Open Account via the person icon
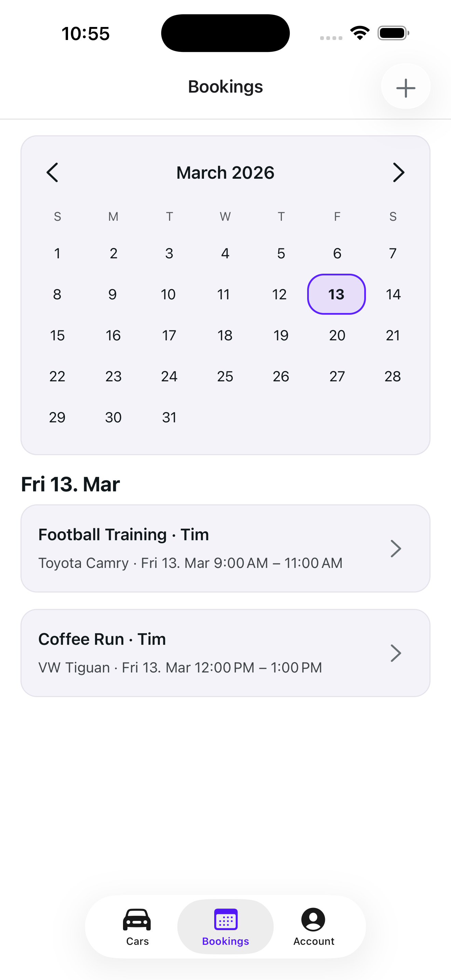This screenshot has width=451, height=980. pos(313,920)
